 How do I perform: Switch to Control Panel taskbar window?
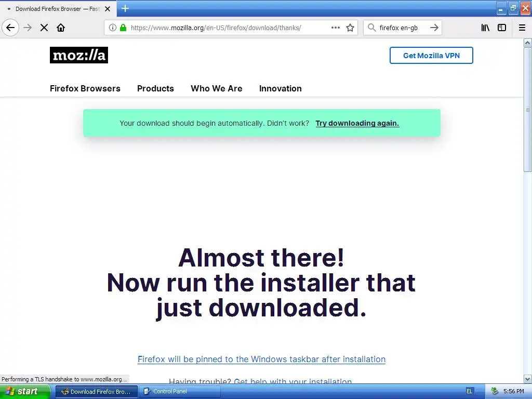coord(180,392)
